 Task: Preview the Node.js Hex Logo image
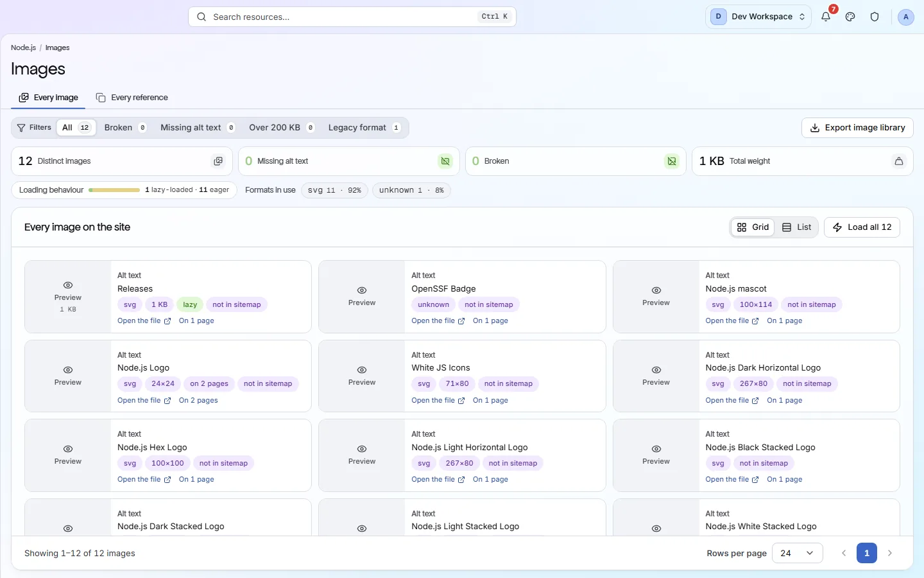(x=68, y=455)
